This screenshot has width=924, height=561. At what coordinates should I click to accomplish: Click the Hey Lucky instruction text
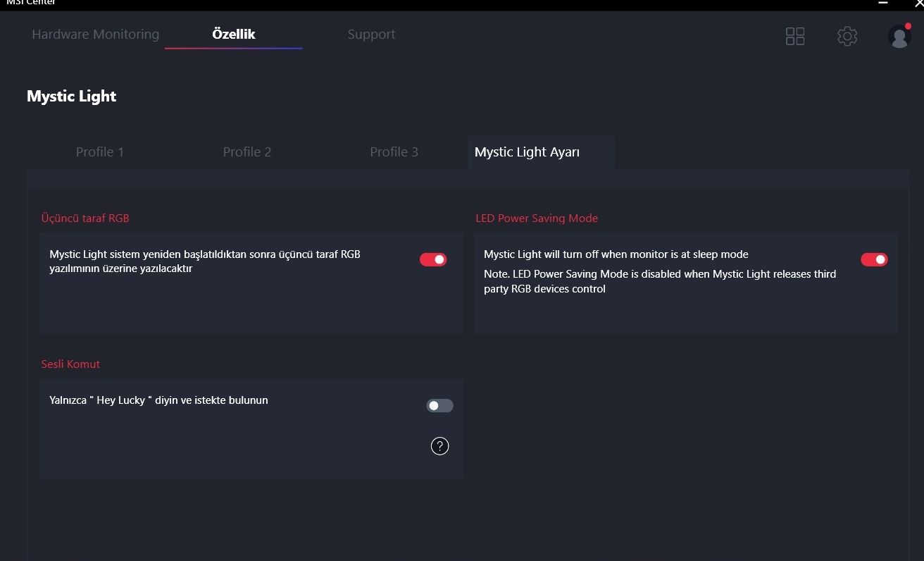(158, 400)
